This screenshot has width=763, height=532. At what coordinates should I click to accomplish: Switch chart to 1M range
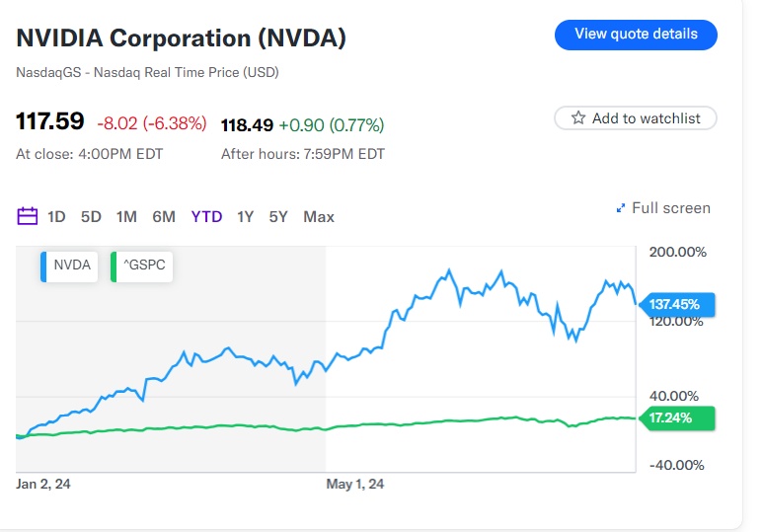(126, 216)
